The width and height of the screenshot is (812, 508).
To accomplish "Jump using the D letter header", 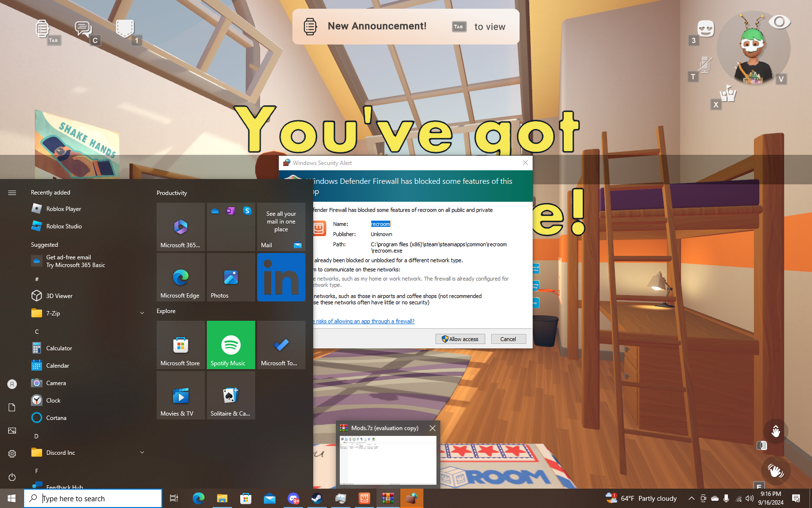I will click(x=36, y=436).
